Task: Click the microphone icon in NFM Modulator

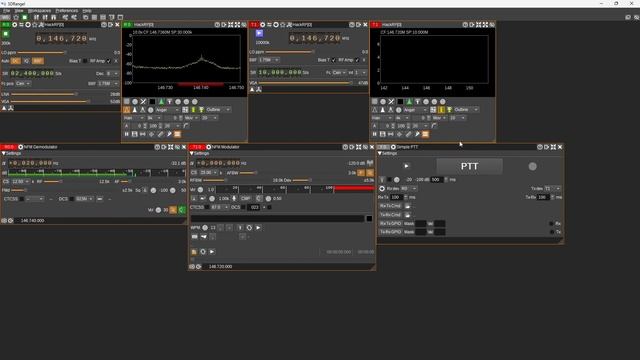Action: (x=234, y=198)
